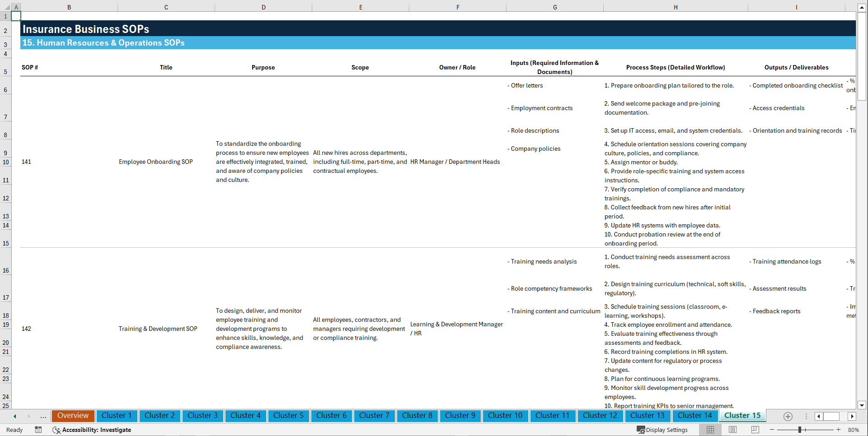Zoom out with the minus icon
This screenshot has width=868, height=436.
click(772, 430)
